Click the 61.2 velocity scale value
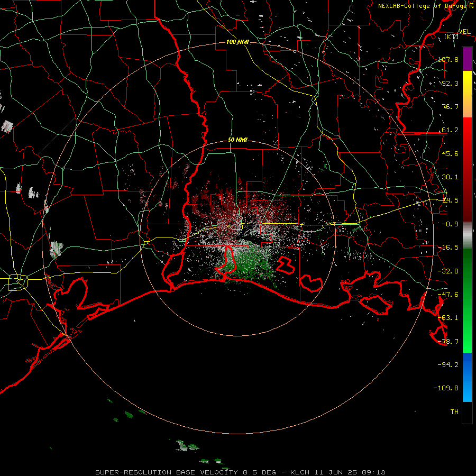Image resolution: width=476 pixels, height=476 pixels. click(x=450, y=130)
